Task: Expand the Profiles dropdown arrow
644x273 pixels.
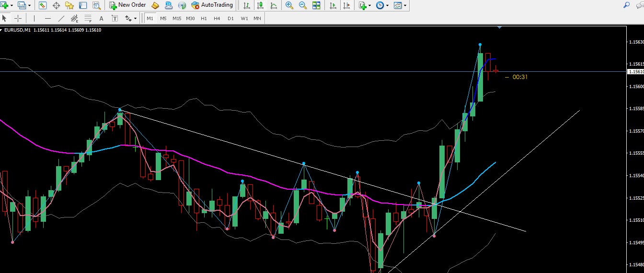Action: click(30, 6)
